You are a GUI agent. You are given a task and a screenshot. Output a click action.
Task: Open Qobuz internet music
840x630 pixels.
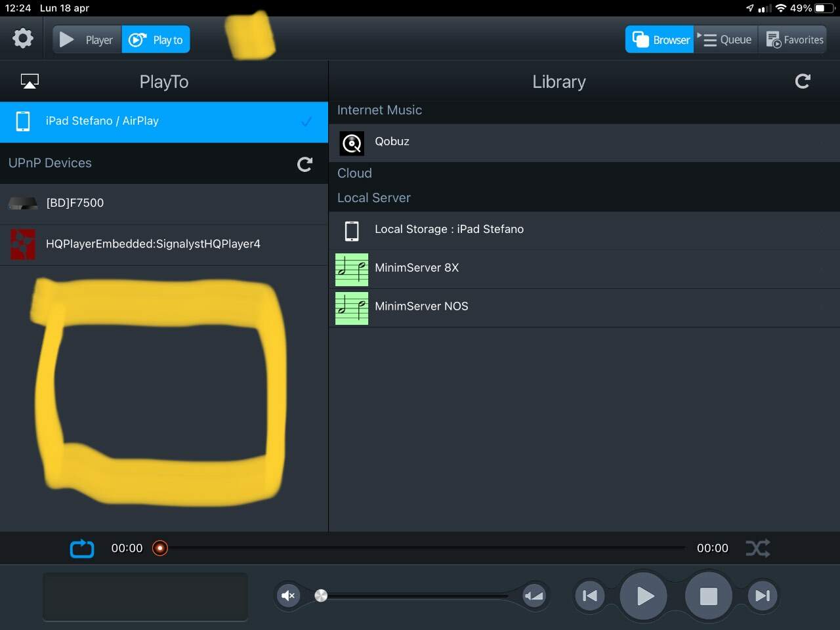click(x=584, y=142)
